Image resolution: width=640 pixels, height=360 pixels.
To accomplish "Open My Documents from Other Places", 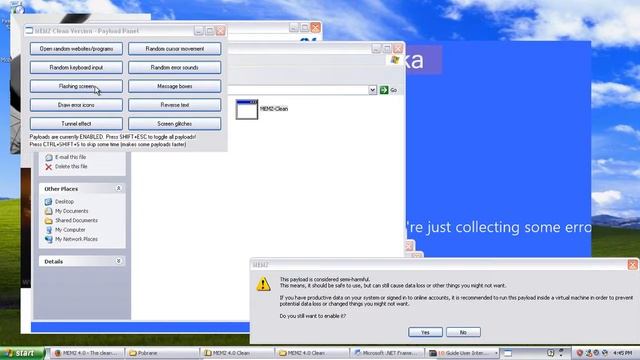I will click(x=71, y=211).
